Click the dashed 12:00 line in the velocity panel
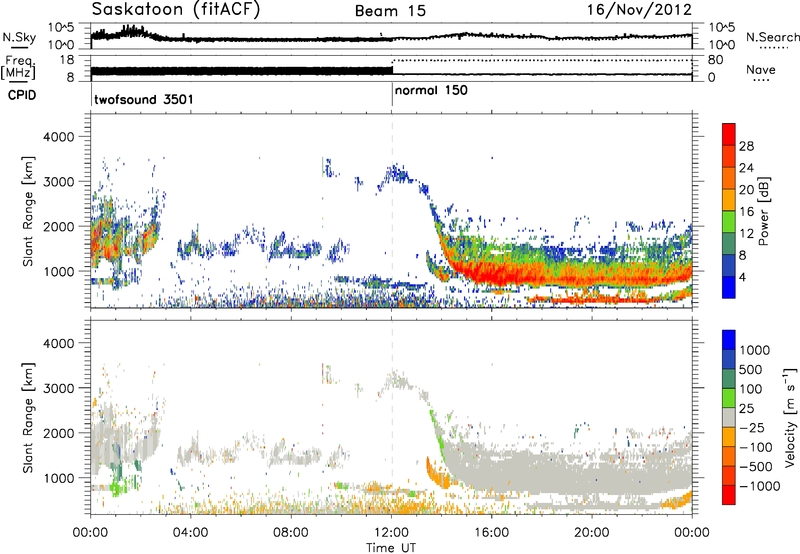Screen dimensions: 800x554 [x=392, y=417]
